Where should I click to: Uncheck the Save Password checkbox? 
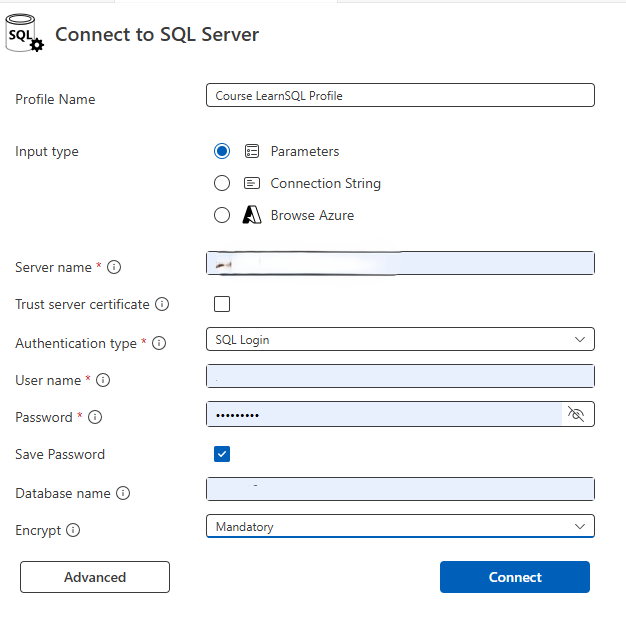tap(222, 454)
